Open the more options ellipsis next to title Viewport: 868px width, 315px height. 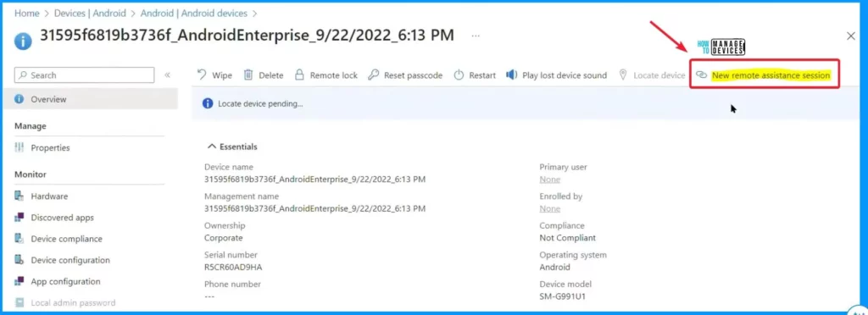(476, 36)
